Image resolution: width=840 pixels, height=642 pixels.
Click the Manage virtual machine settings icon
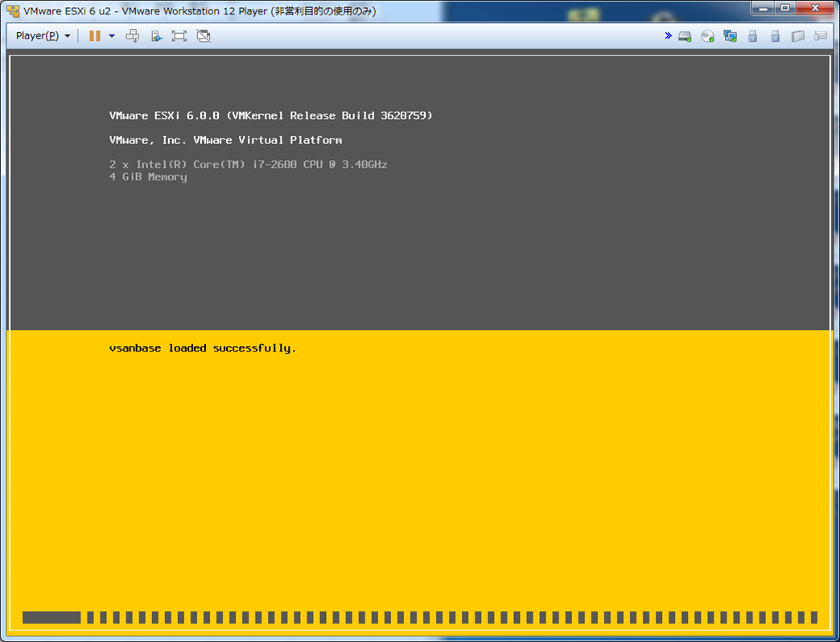(156, 36)
